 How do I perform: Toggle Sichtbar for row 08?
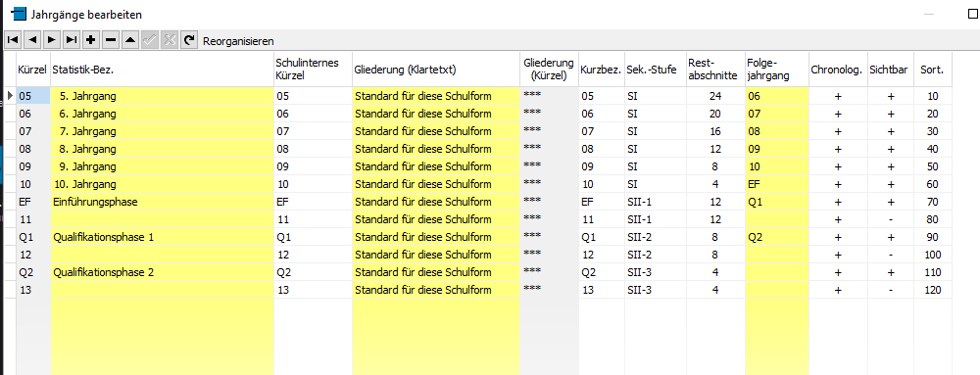tap(891, 149)
